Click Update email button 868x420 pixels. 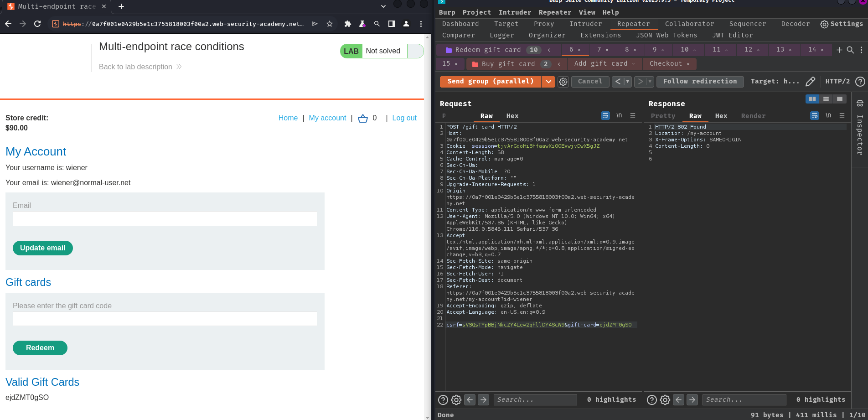click(43, 248)
